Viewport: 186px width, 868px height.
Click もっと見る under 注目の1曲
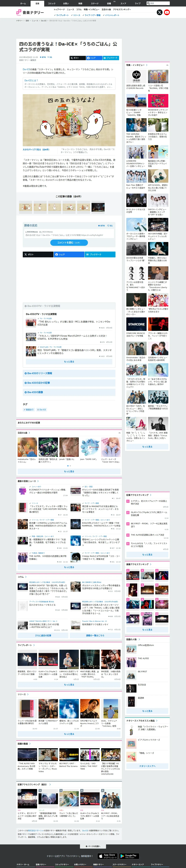69,471
